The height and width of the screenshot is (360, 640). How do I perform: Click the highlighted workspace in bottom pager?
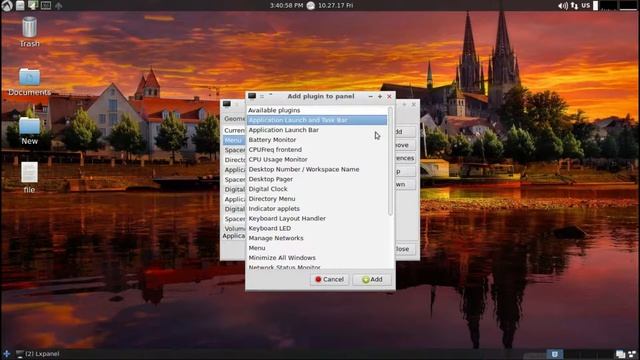click(x=555, y=354)
